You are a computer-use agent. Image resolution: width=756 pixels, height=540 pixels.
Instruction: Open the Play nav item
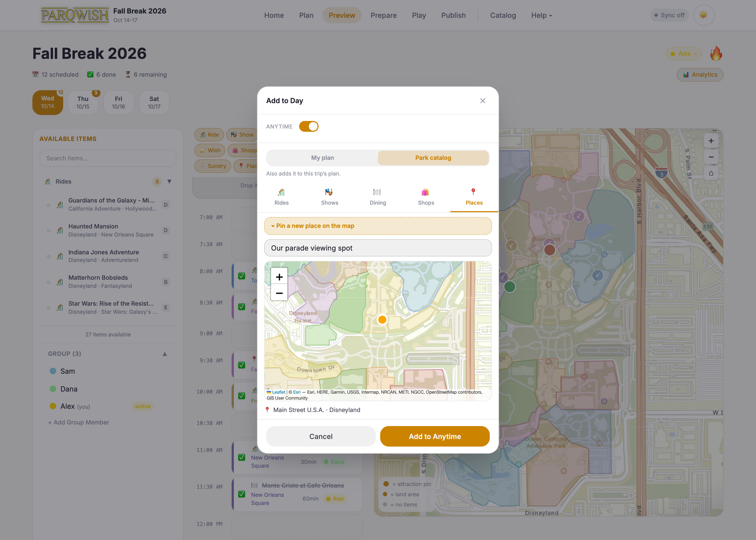(x=419, y=15)
